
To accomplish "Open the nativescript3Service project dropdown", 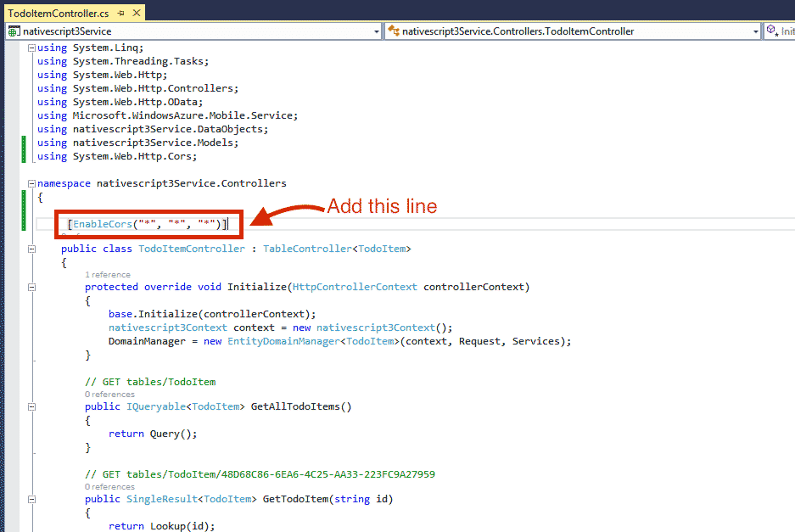I will pos(376,31).
